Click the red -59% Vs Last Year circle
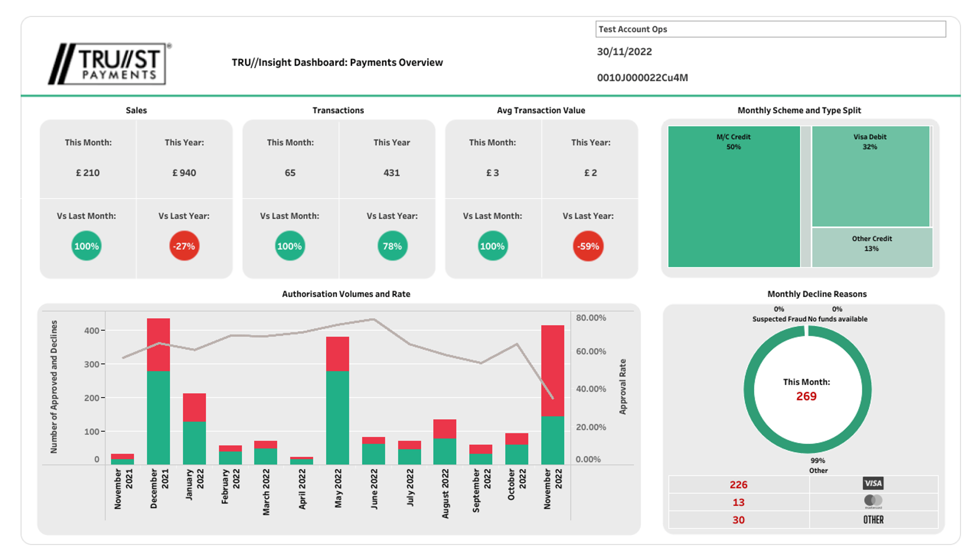Viewport: 980px width, 551px height. 588,246
